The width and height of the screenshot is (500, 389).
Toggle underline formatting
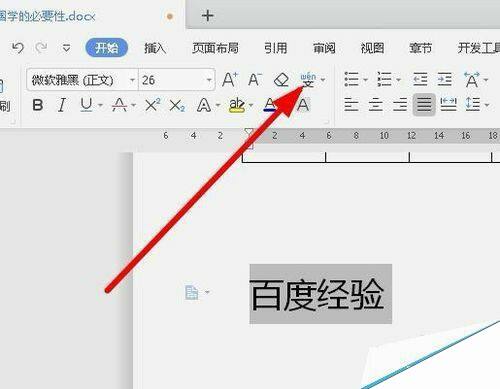(x=86, y=105)
